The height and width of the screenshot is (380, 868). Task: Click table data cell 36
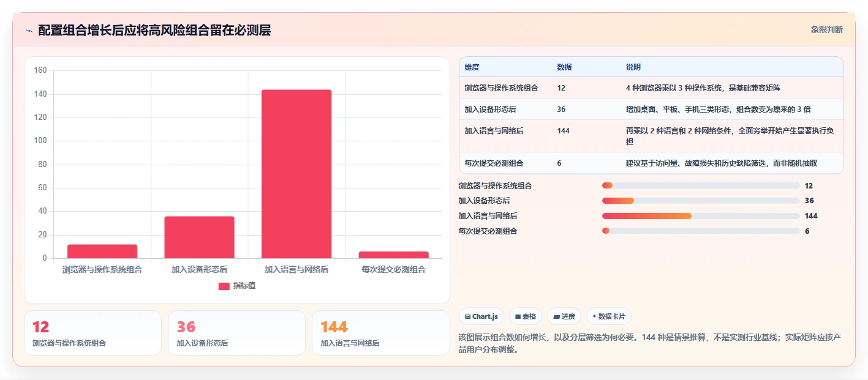point(561,110)
